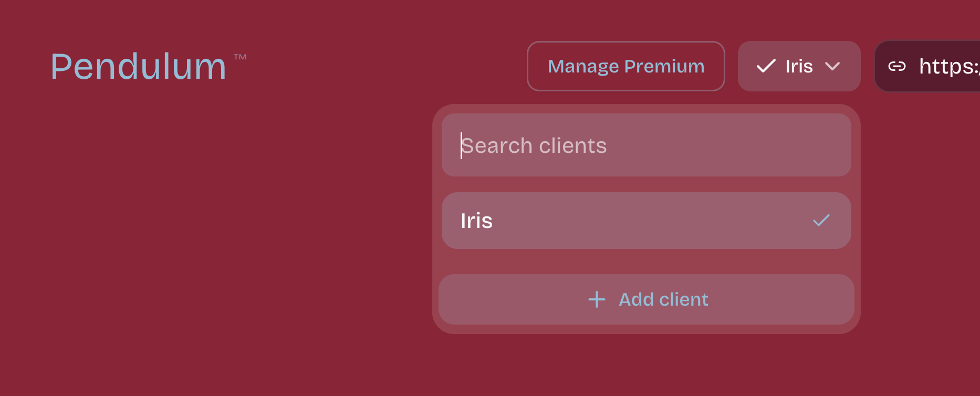980x396 pixels.
Task: Open Manage Premium
Action: click(x=625, y=66)
